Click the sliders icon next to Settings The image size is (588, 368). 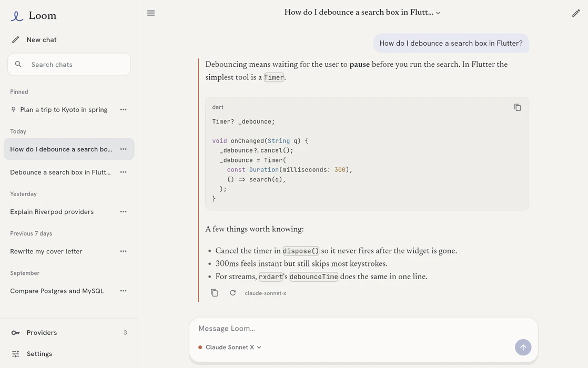pyautogui.click(x=15, y=354)
